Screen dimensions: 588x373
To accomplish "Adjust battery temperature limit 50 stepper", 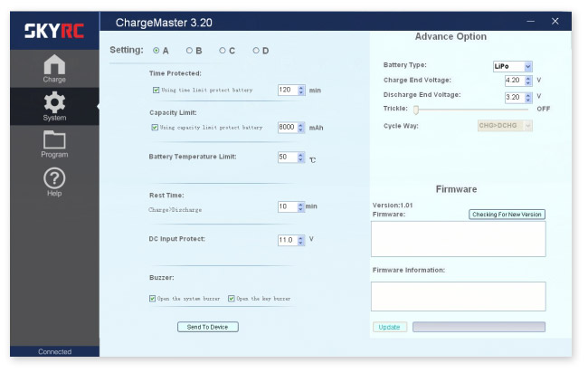I will pyautogui.click(x=300, y=158).
